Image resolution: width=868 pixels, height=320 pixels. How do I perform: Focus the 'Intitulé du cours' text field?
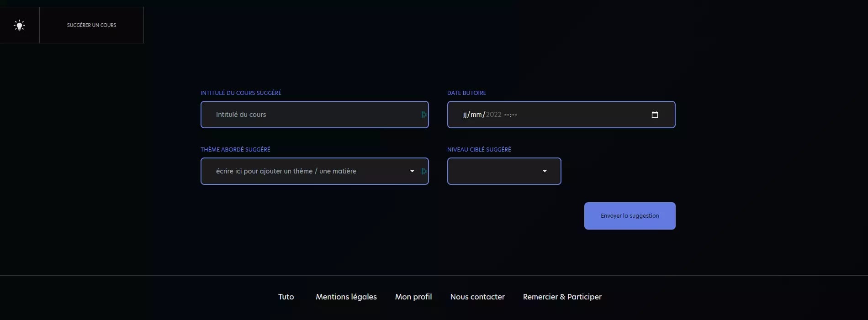click(311, 115)
